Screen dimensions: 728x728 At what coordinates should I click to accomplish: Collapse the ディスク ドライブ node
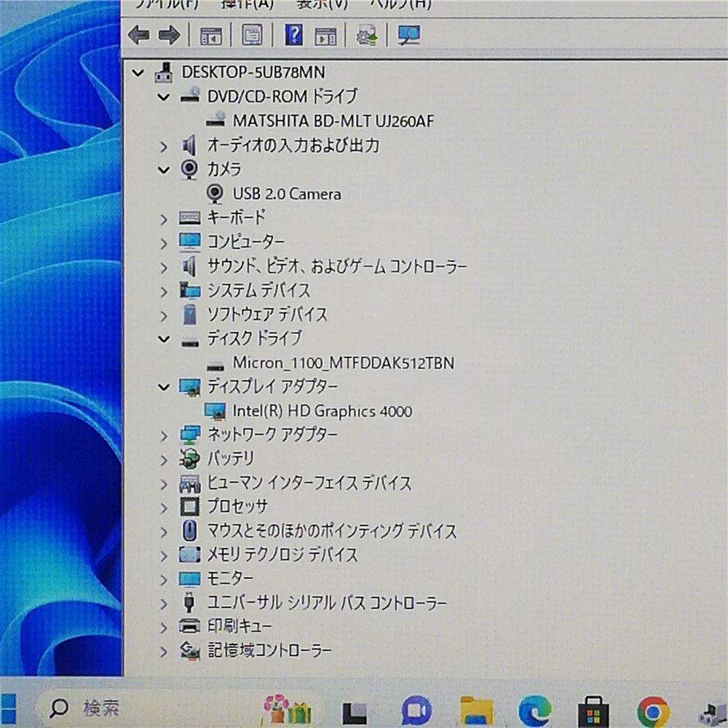click(163, 339)
